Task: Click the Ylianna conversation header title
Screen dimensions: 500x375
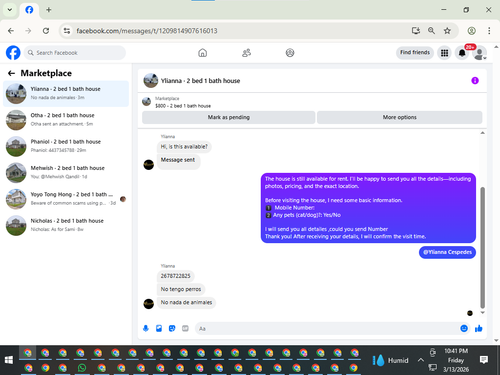Action: [200, 81]
